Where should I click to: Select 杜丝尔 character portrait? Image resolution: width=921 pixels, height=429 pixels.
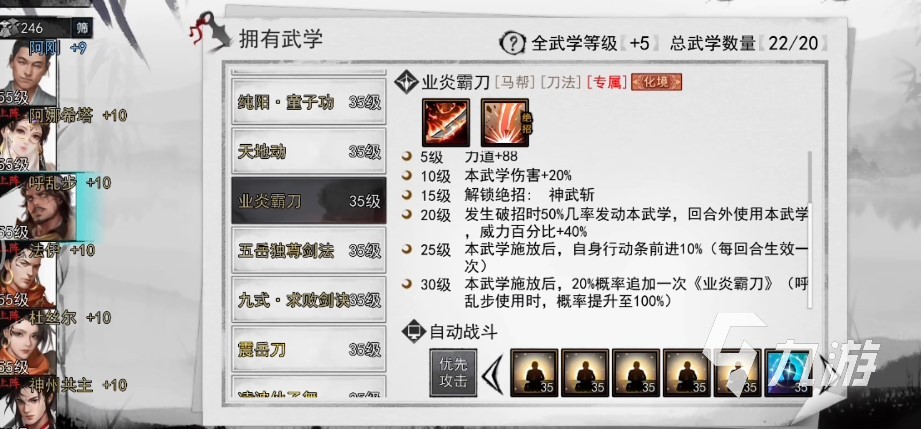pyautogui.click(x=28, y=342)
